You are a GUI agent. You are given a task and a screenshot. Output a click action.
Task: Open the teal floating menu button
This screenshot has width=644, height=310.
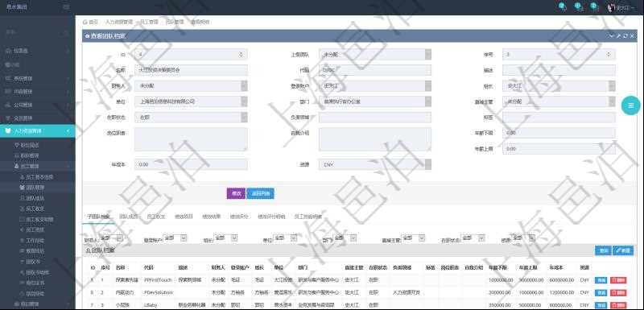click(631, 105)
